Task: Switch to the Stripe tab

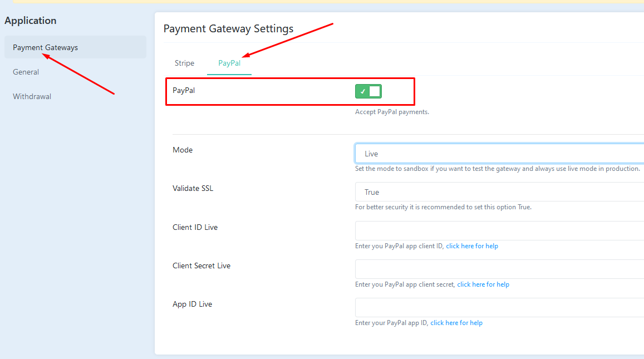Action: click(184, 63)
